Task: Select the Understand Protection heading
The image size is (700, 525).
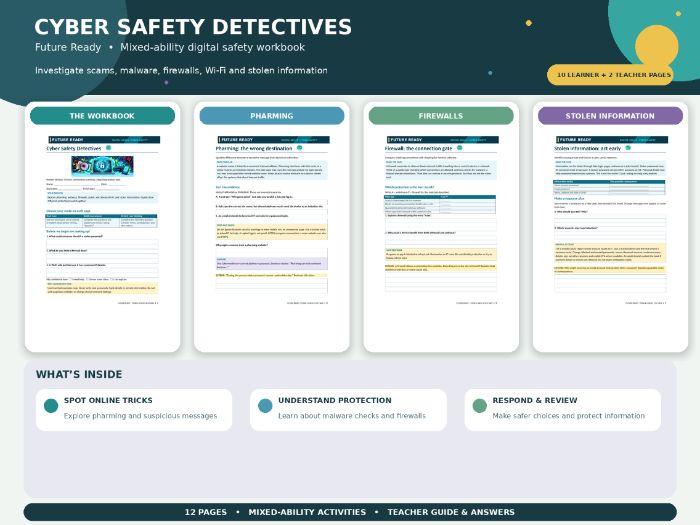Action: (335, 400)
